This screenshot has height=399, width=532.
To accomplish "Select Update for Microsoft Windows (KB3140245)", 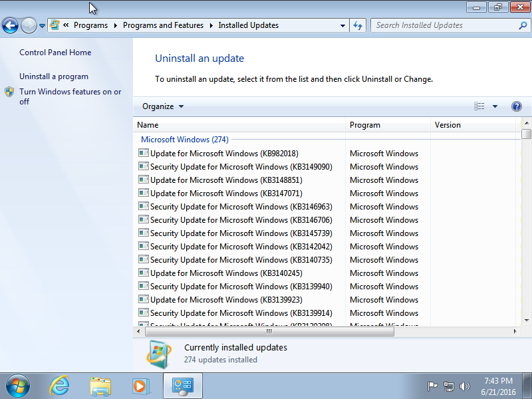I will click(226, 273).
